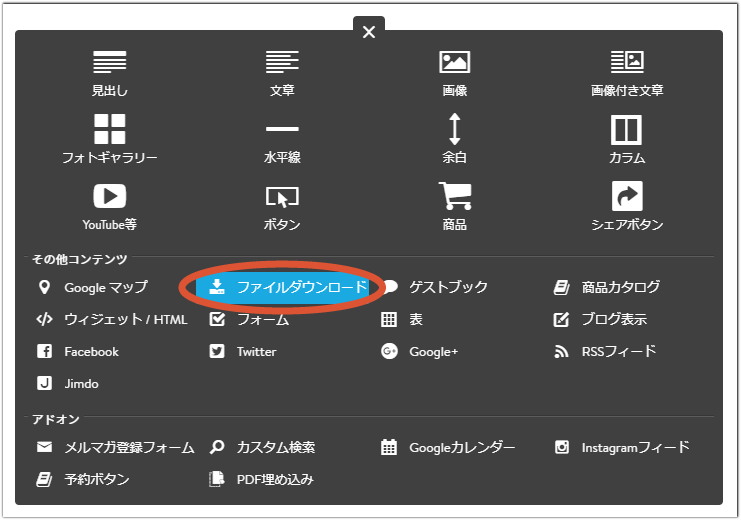This screenshot has width=741, height=520.
Task: Add a シェアボタン share buttons element
Action: pos(627,207)
